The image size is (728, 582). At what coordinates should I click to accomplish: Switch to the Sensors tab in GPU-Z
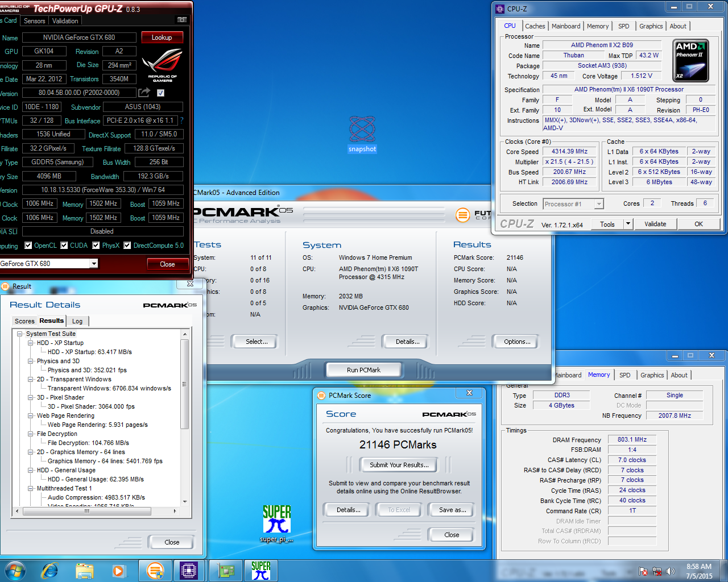click(34, 21)
